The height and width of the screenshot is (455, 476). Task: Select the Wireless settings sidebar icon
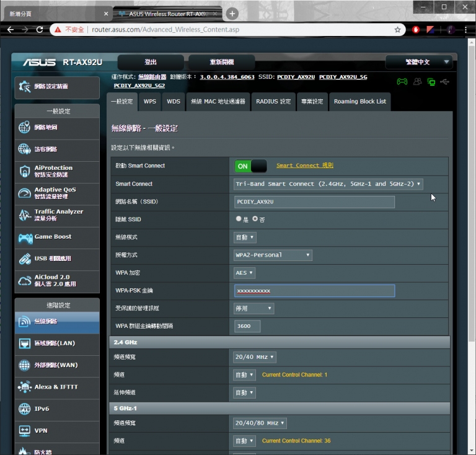[24, 322]
